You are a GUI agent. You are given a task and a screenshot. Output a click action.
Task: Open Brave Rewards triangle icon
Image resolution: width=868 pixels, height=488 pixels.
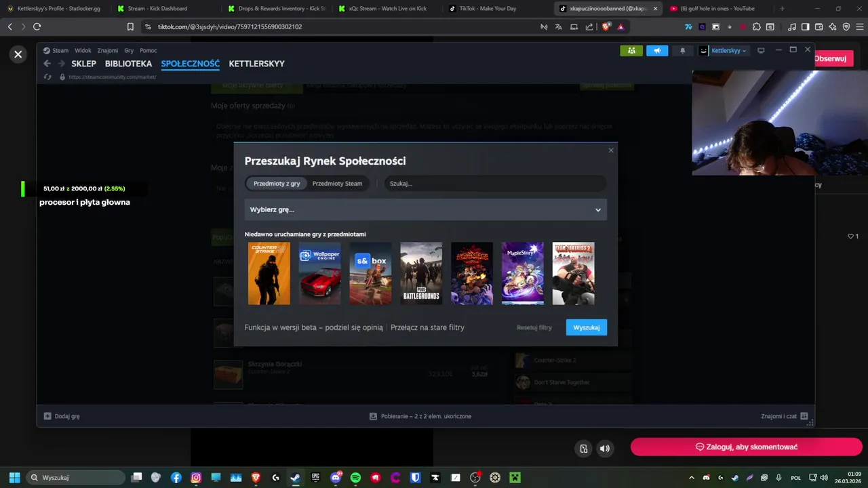620,26
